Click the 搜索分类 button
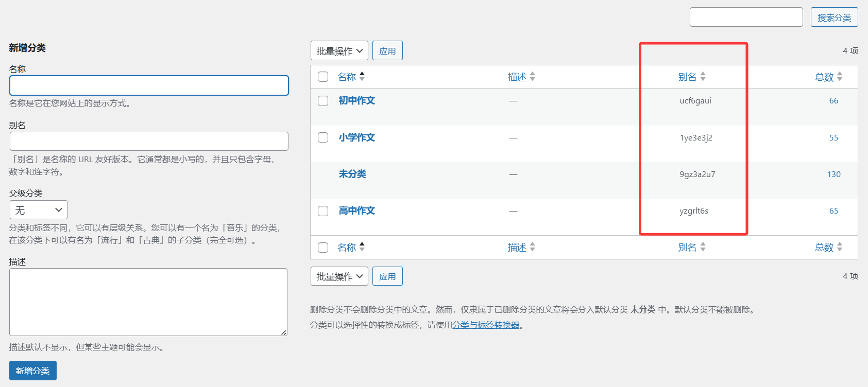The image size is (868, 387). tap(834, 17)
